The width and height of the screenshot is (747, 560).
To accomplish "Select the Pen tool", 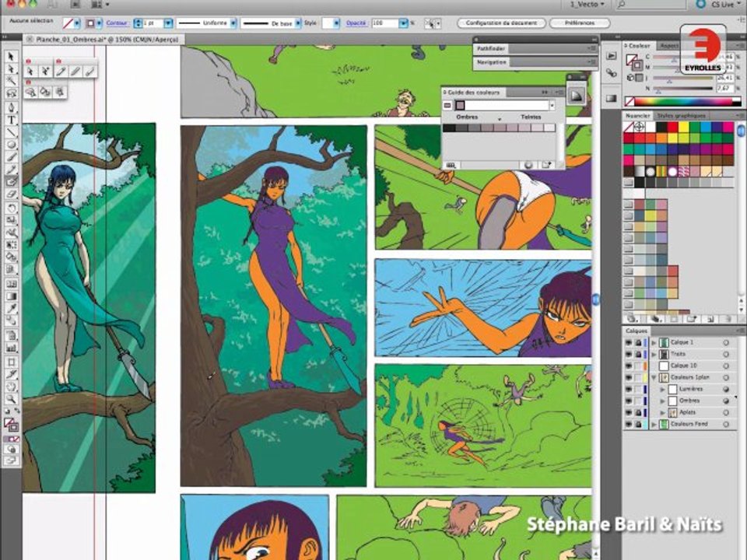I will (x=11, y=107).
